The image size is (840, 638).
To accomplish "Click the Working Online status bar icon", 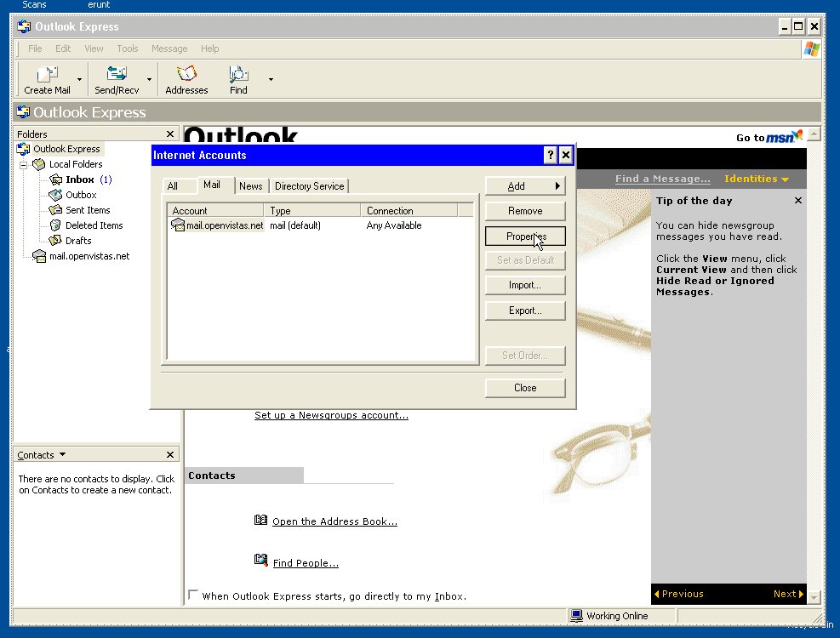I will (576, 616).
